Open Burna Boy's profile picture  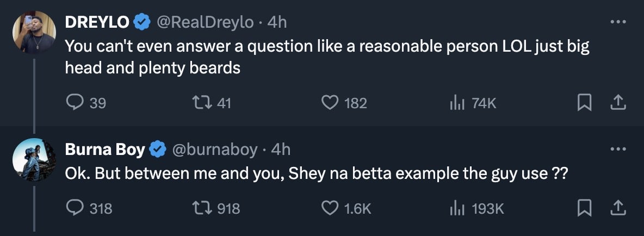point(34,159)
